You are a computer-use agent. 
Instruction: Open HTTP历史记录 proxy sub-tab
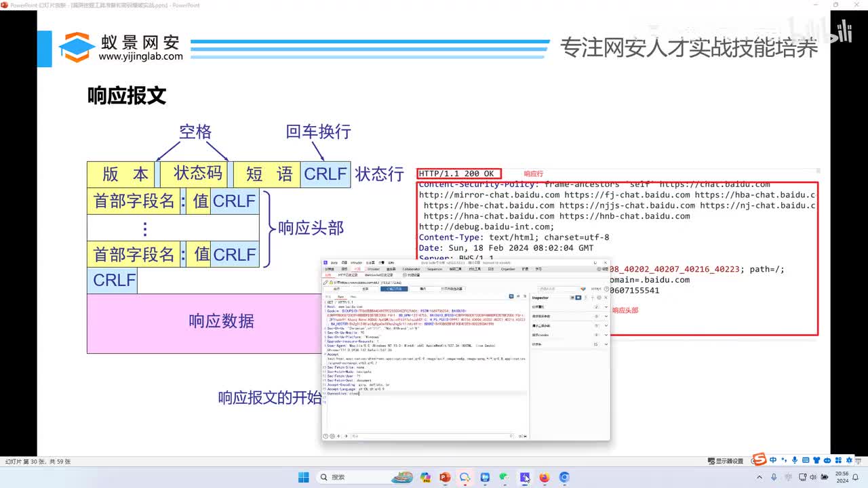[348, 275]
